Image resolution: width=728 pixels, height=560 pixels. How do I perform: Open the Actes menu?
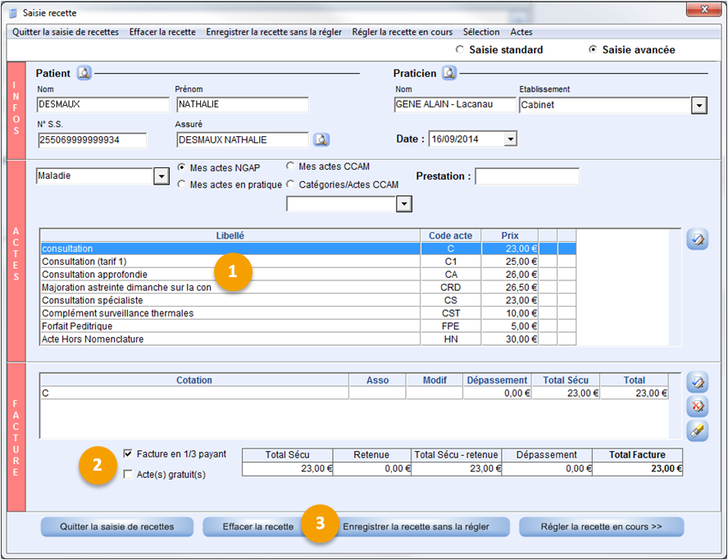(521, 32)
